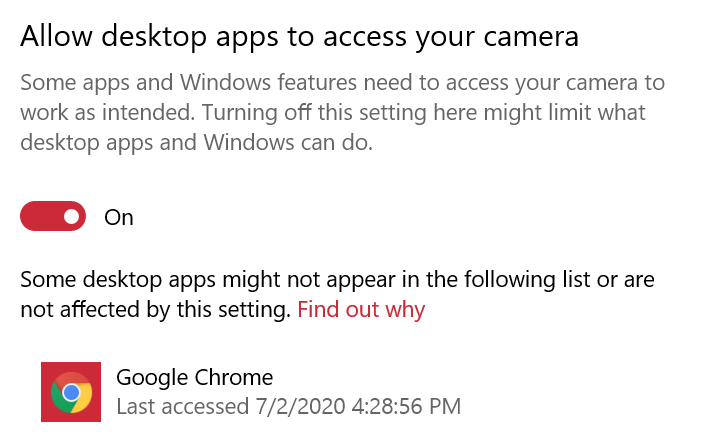Turn off desktop apps camera access toggle
The height and width of the screenshot is (440, 714).
[x=54, y=216]
